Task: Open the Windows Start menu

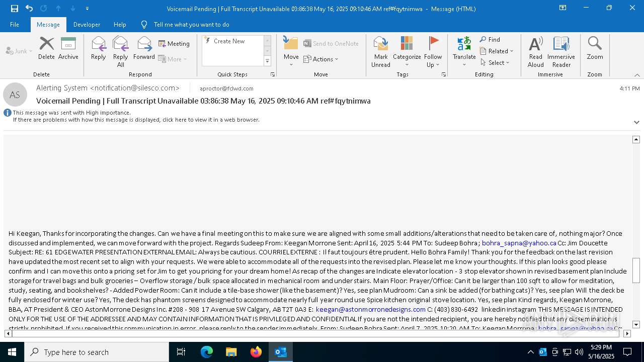Action: click(12, 352)
